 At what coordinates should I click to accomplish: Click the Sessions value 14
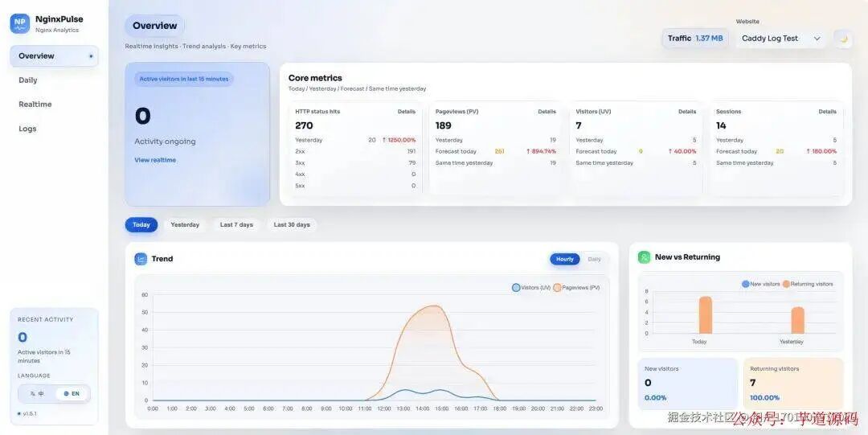[721, 125]
